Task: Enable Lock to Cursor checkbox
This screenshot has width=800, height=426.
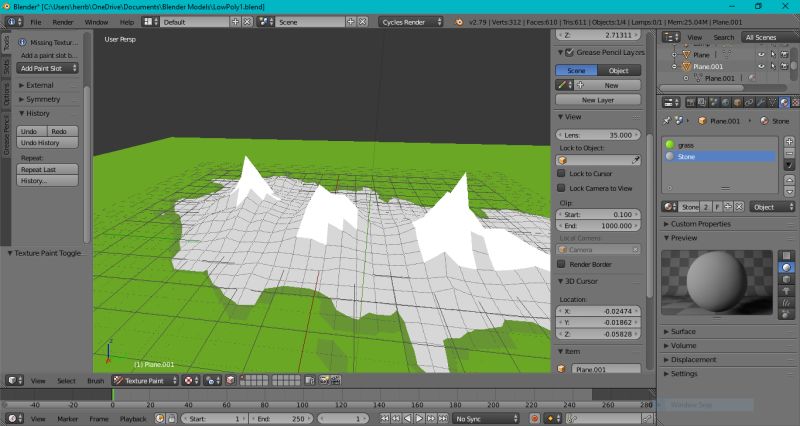Action: [561, 173]
